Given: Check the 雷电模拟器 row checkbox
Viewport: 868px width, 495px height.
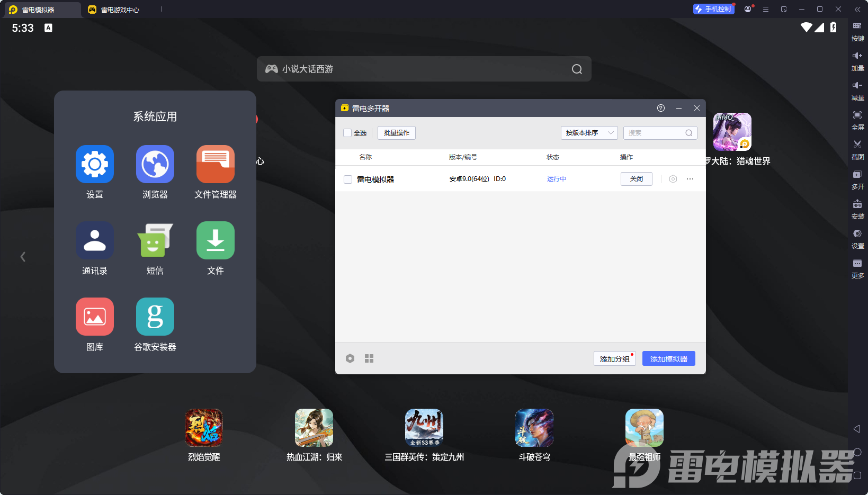Looking at the screenshot, I should pos(348,179).
